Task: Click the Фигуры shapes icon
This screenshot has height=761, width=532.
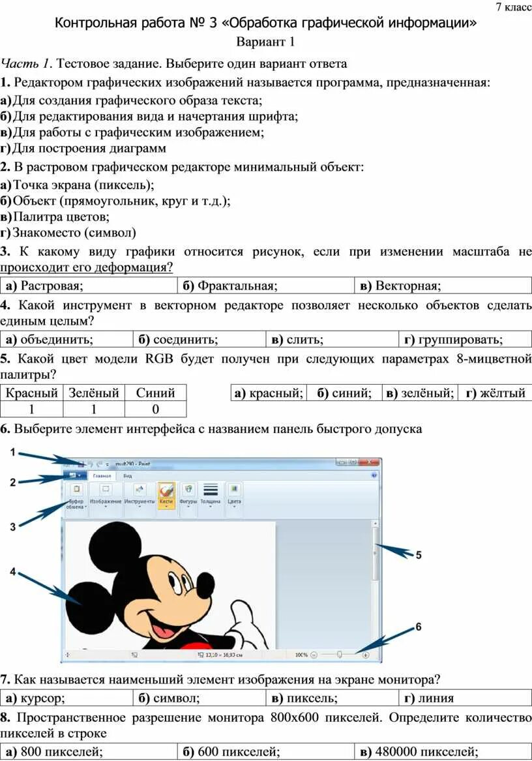Action: point(188,488)
